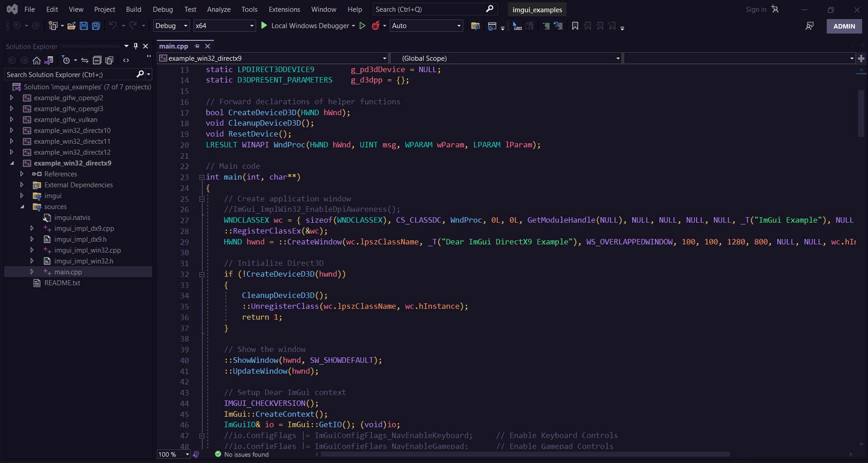Open the x64 platform dropdown

tap(225, 26)
